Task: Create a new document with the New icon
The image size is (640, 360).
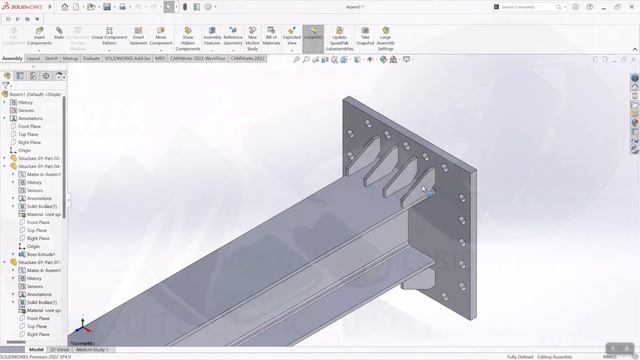Action: [76, 7]
